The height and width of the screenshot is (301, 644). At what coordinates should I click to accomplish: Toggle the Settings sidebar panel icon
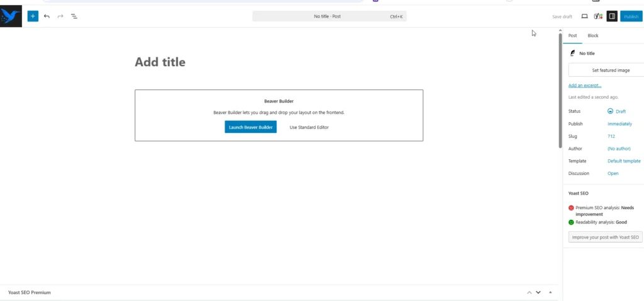click(612, 16)
